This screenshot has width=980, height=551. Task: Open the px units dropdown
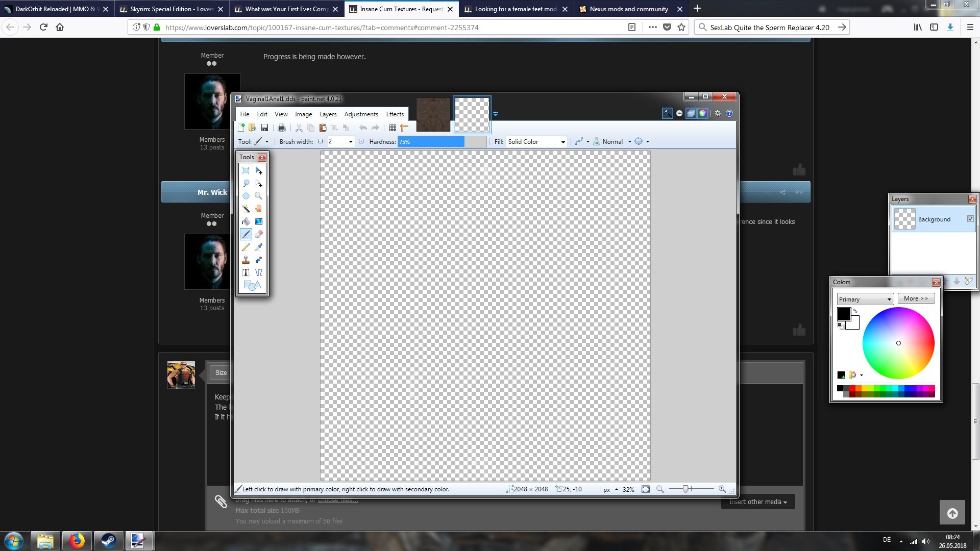pyautogui.click(x=610, y=489)
